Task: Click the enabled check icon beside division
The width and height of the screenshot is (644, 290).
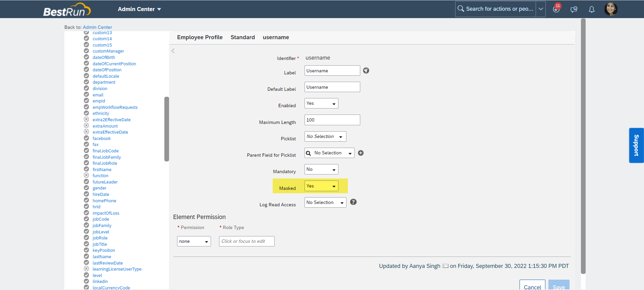Action: (x=86, y=88)
